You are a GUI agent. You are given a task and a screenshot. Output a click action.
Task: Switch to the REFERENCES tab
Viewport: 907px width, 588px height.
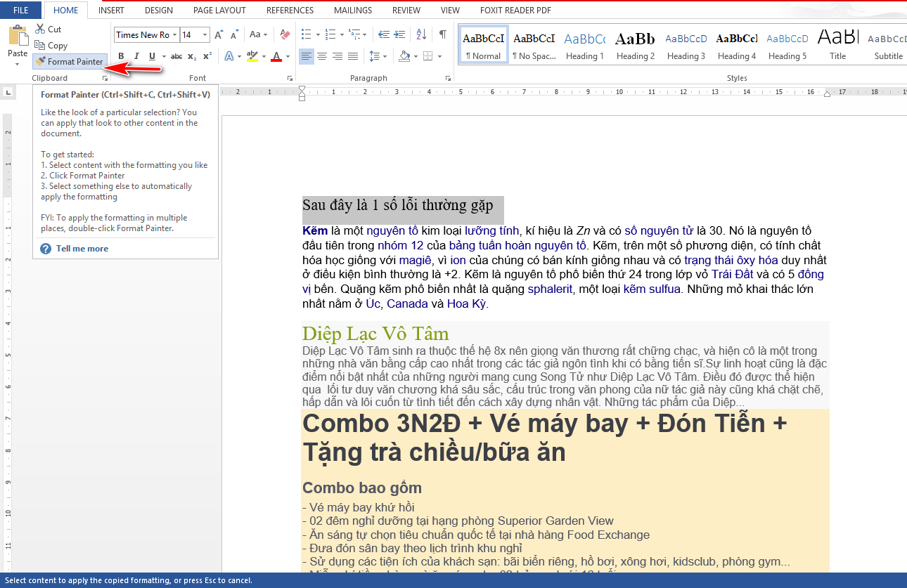290,11
